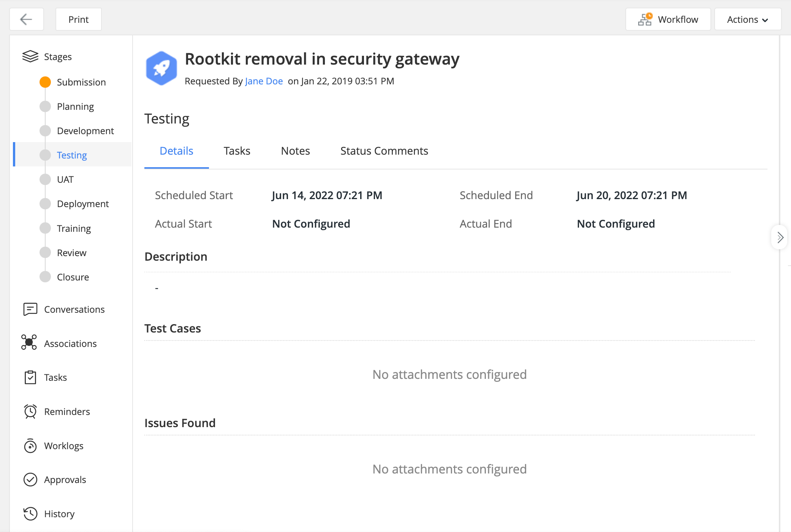
Task: Switch to the Status Comments tab
Action: pos(384,151)
